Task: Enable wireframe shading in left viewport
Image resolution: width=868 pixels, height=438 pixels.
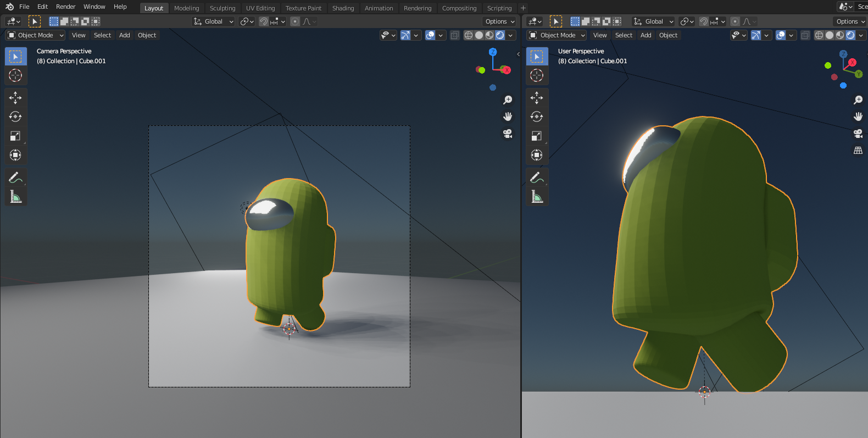Action: point(469,35)
